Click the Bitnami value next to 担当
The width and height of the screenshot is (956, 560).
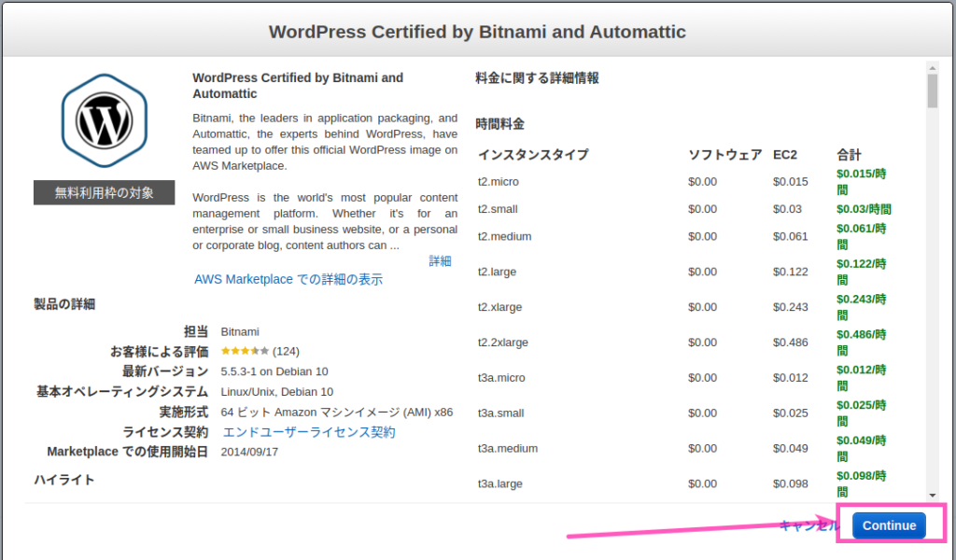click(x=240, y=331)
